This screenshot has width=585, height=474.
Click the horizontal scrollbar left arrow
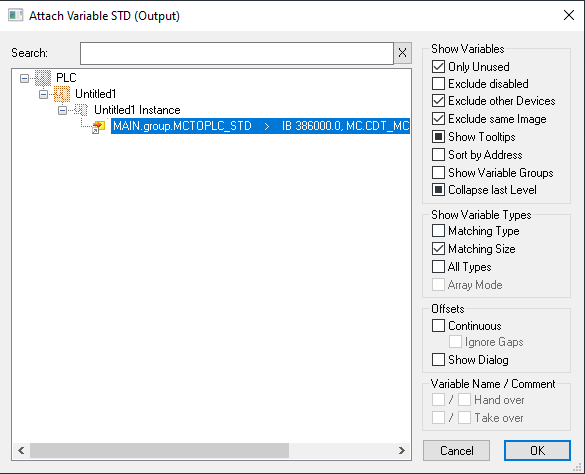(x=21, y=450)
